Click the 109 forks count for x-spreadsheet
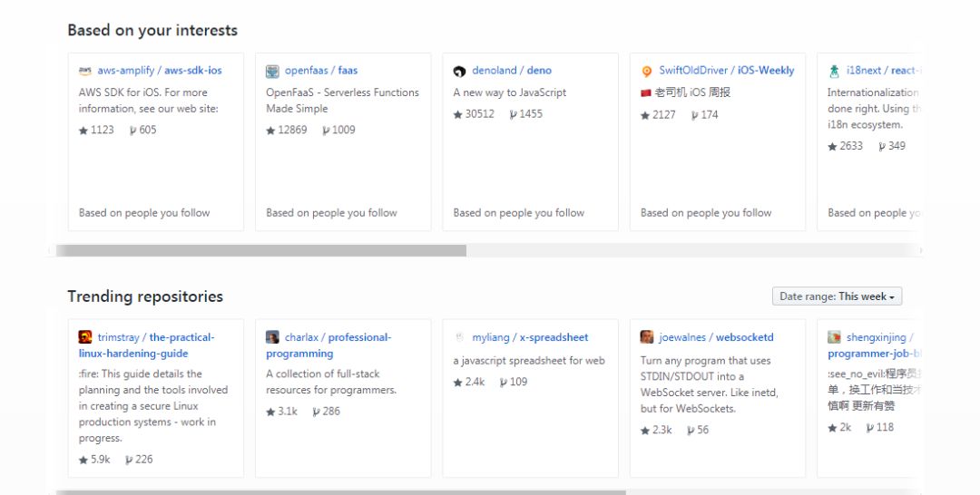980x495 pixels. (519, 382)
